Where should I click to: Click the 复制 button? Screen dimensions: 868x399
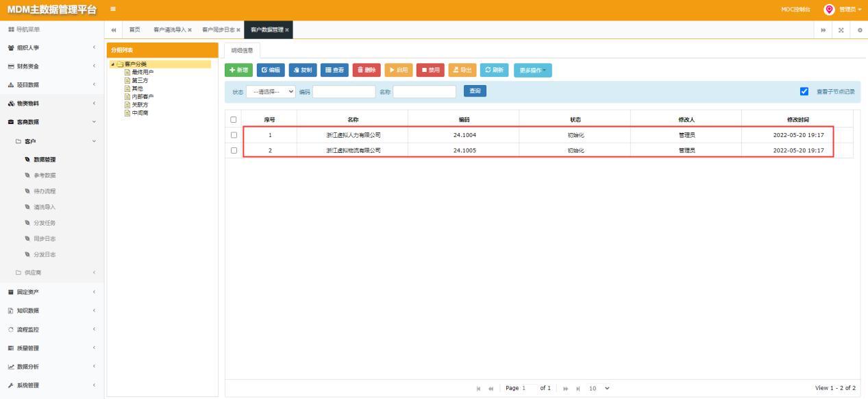[303, 70]
